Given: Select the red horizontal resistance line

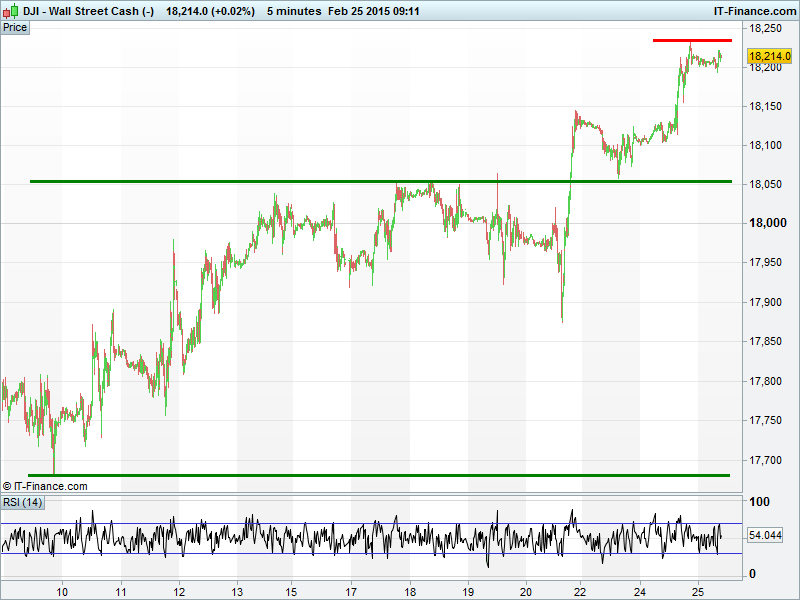Looking at the screenshot, I should coord(692,40).
